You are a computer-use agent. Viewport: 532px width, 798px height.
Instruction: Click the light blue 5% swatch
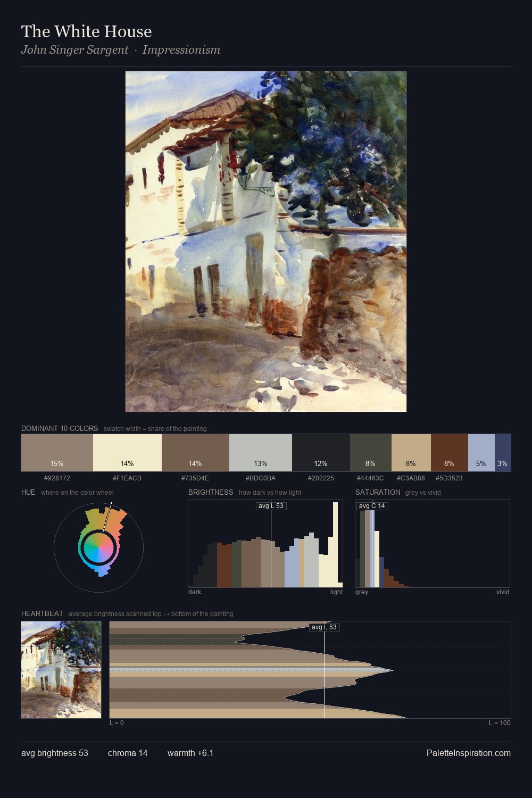[481, 453]
